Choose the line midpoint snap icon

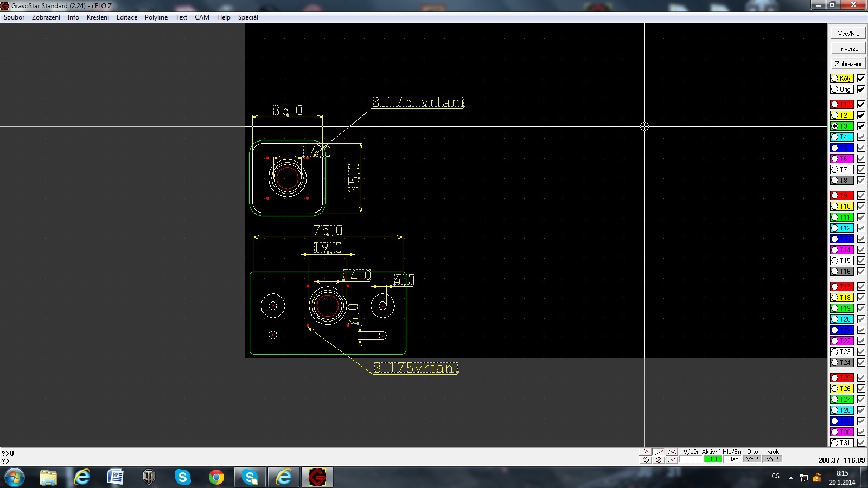tap(672, 460)
